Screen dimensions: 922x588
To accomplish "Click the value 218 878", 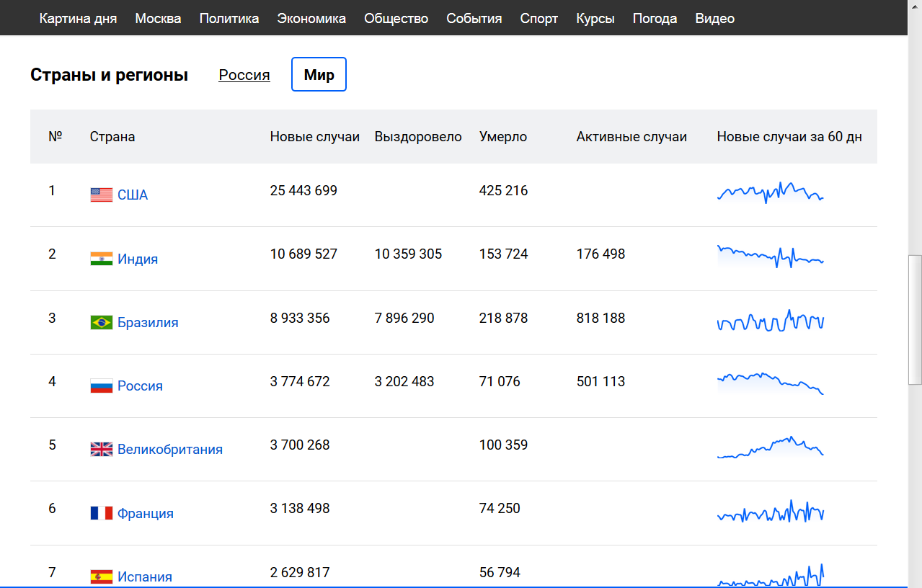I will (503, 318).
